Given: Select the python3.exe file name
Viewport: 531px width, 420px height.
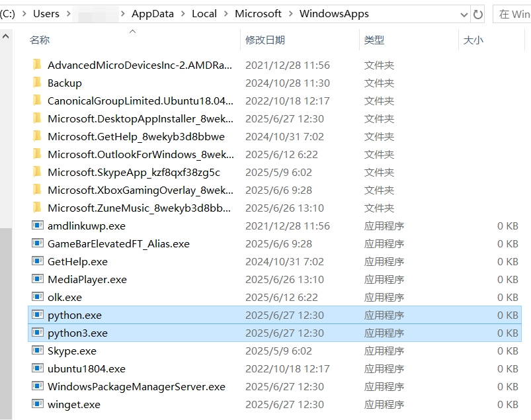Looking at the screenshot, I should click(x=77, y=333).
